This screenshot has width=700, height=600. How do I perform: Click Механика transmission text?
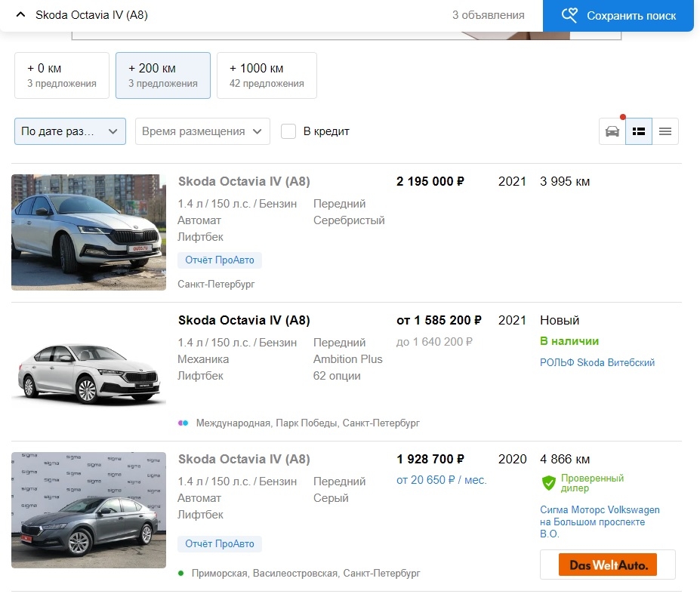click(203, 359)
